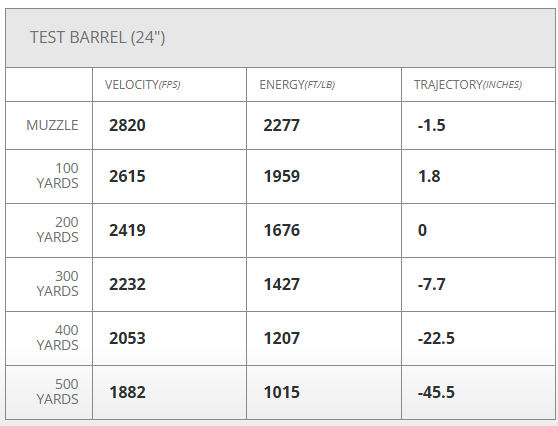
Task: Select muzzle velocity value 2820
Action: click(127, 125)
